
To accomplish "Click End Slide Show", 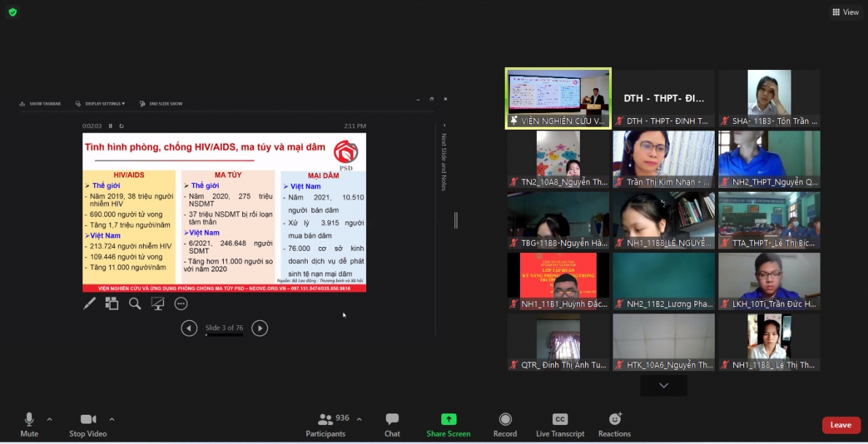I will [161, 104].
